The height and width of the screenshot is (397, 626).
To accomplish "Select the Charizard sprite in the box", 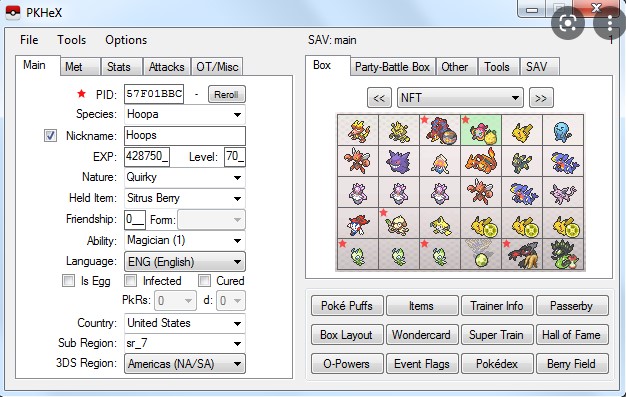I will click(x=481, y=161).
